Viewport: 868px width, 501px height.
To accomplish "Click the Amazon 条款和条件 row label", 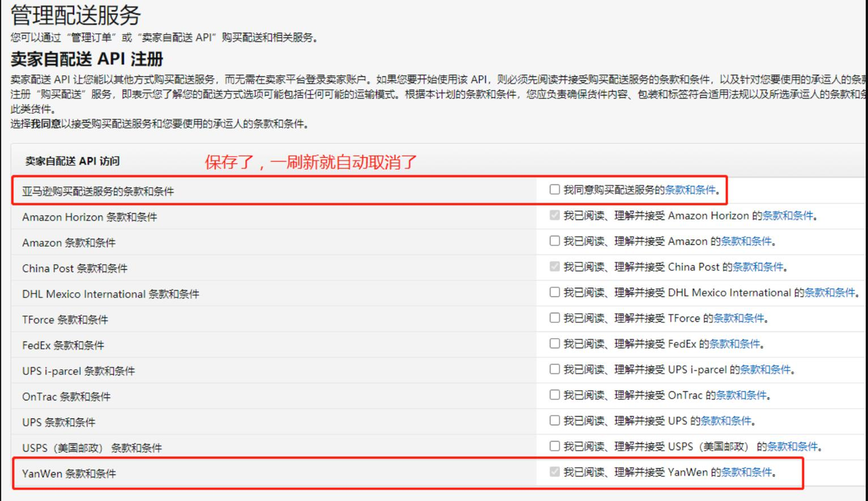I will coord(68,243).
